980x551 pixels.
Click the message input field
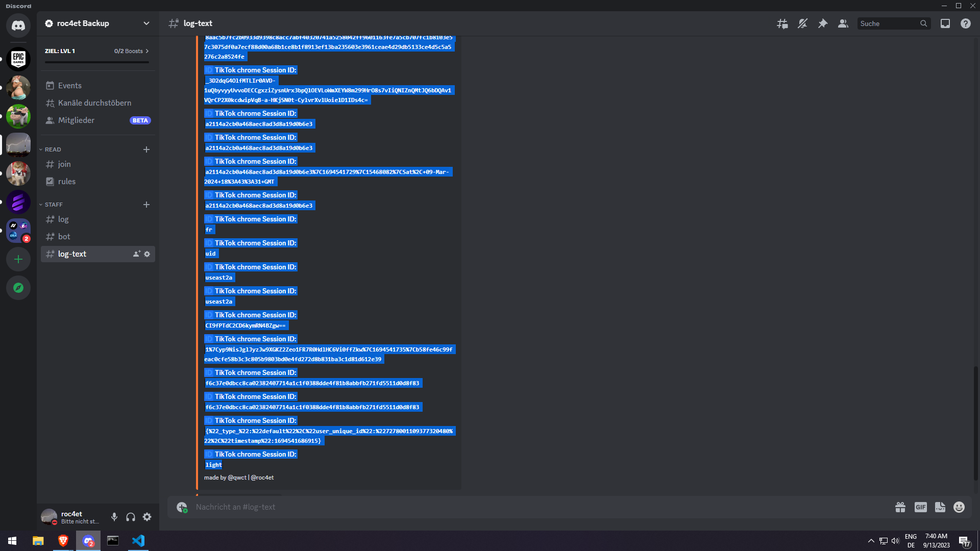point(510,507)
